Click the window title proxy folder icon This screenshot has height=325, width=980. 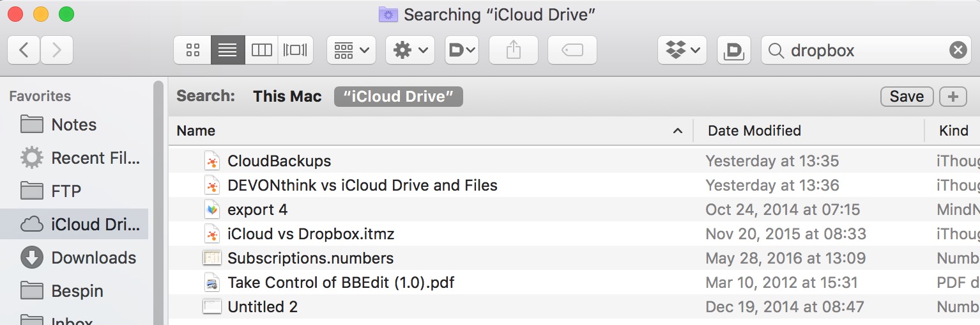coord(388,15)
